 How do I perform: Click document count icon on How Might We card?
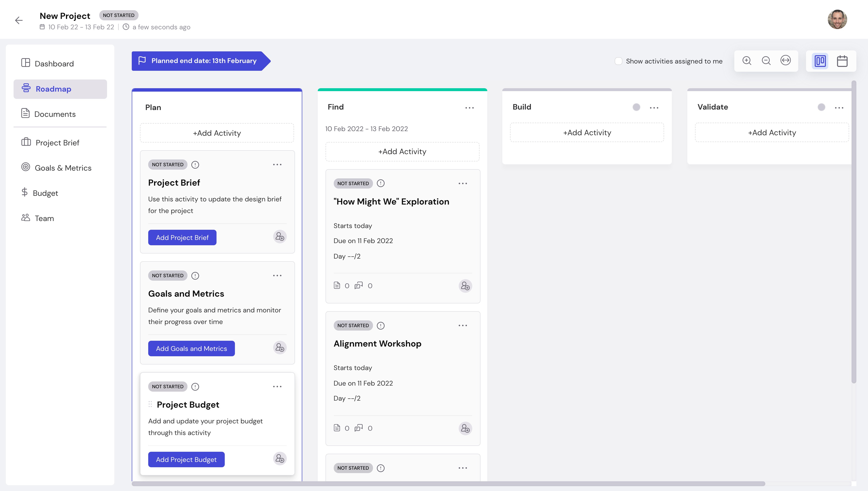[x=337, y=285]
